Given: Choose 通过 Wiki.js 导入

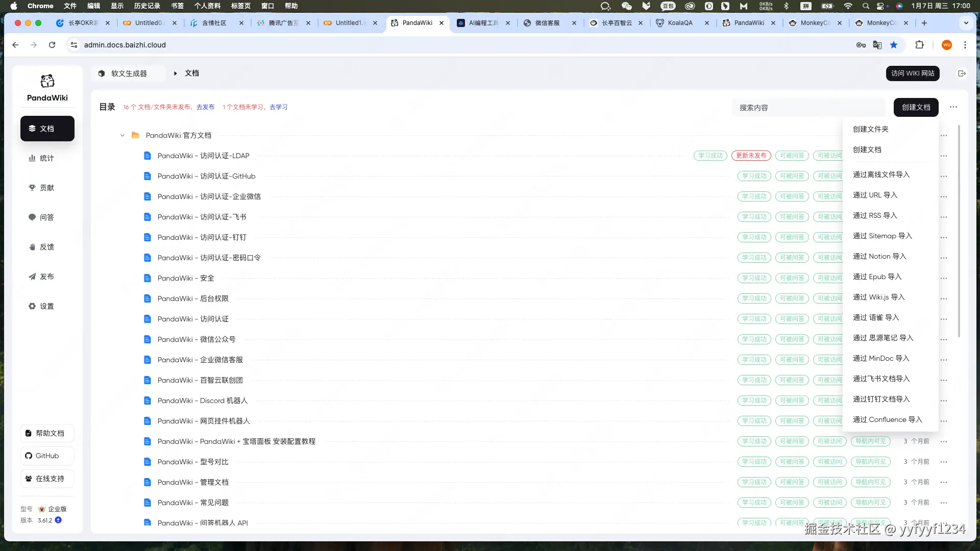Looking at the screenshot, I should pyautogui.click(x=891, y=297).
